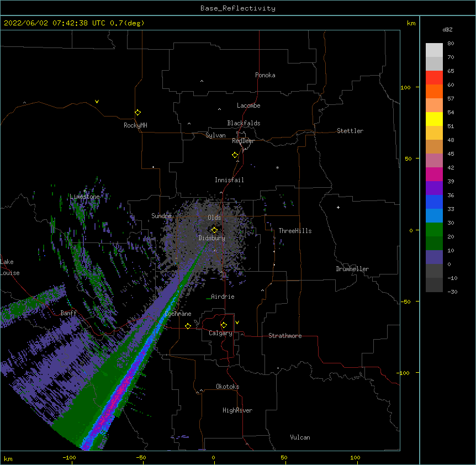Click the 0 tick on the bottom axis
Screen dimensions: 476x465
tap(214, 457)
